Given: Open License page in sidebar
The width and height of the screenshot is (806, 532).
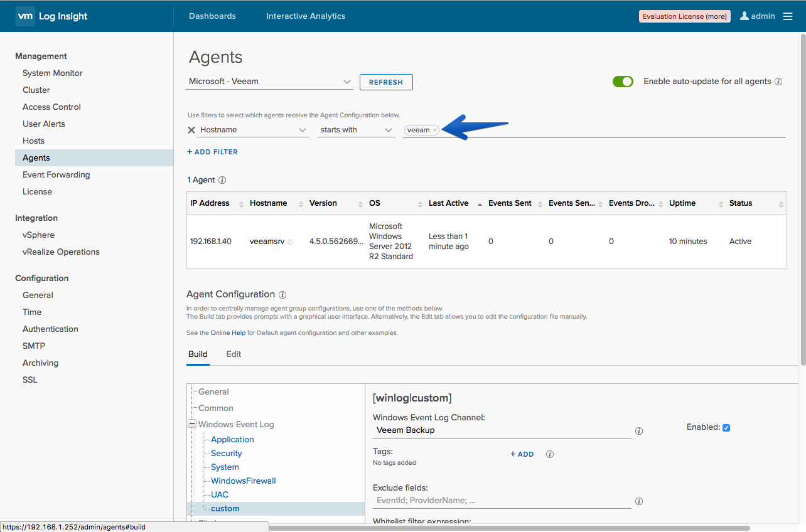Looking at the screenshot, I should click(37, 192).
